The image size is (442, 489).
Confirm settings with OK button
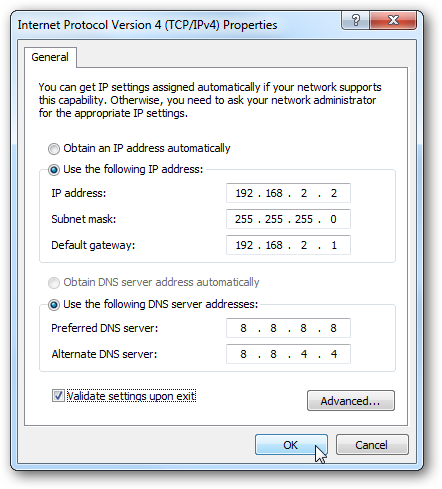click(x=291, y=445)
